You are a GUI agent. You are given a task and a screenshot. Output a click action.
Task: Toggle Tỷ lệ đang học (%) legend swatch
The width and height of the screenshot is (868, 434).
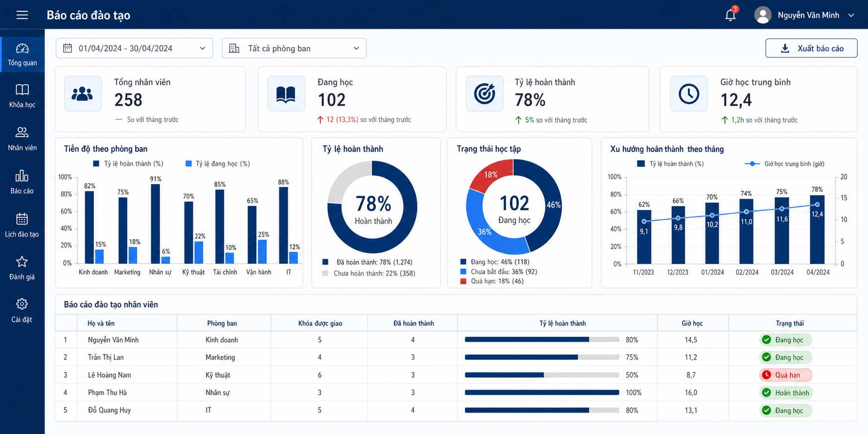[189, 163]
